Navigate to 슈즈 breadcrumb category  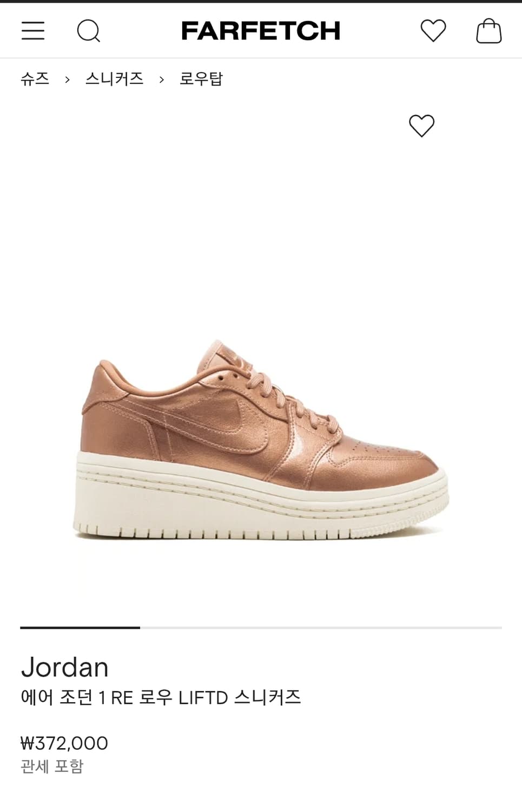tap(35, 79)
